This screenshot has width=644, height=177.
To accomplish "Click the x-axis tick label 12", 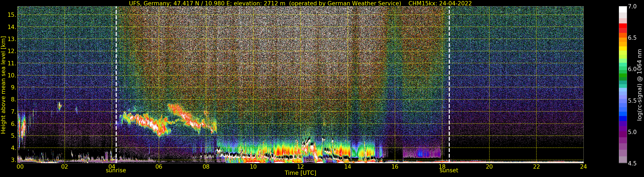I will 300,166.
